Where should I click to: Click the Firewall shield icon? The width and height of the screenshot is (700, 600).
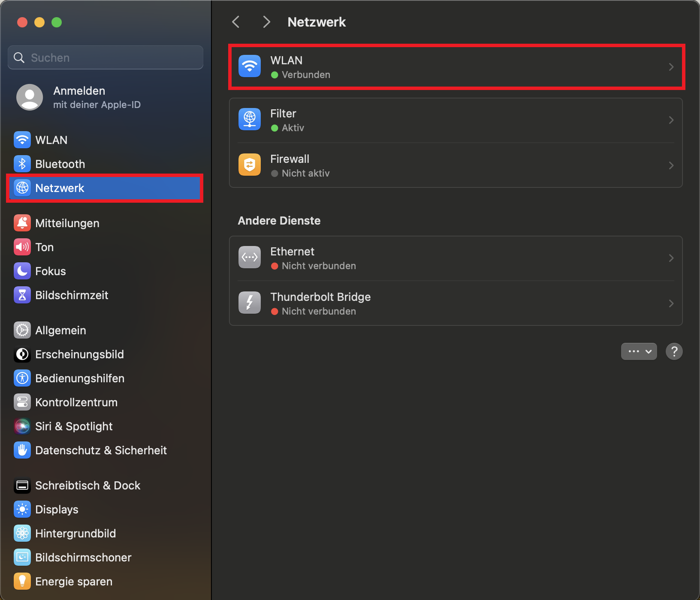click(x=250, y=165)
